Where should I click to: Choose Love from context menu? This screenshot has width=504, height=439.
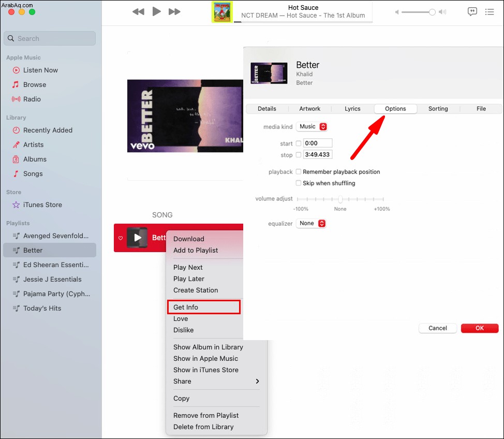pos(181,319)
